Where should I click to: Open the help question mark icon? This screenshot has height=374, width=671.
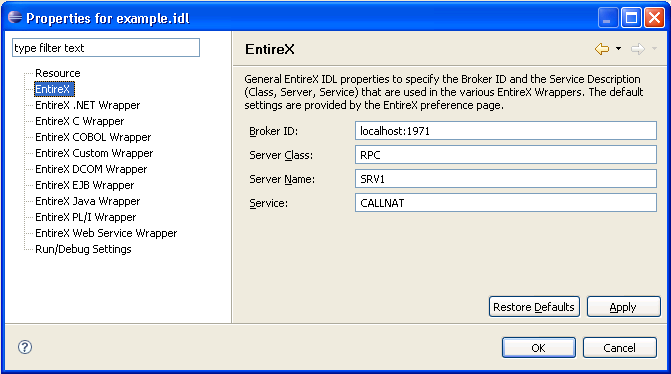pyautogui.click(x=25, y=347)
